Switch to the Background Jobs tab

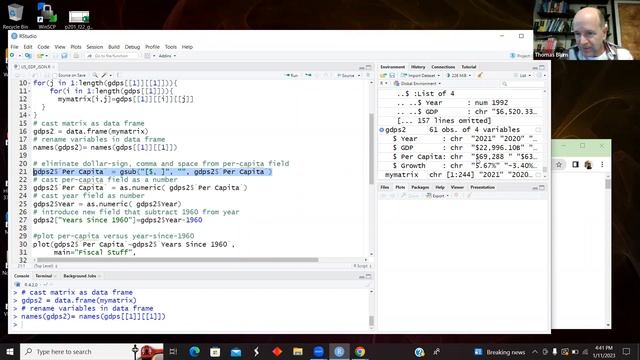coord(80,276)
